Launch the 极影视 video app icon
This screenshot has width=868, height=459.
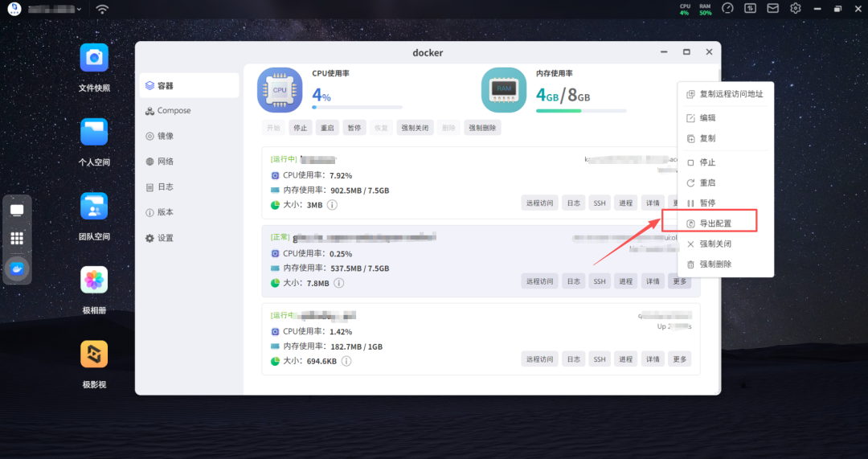tap(94, 354)
